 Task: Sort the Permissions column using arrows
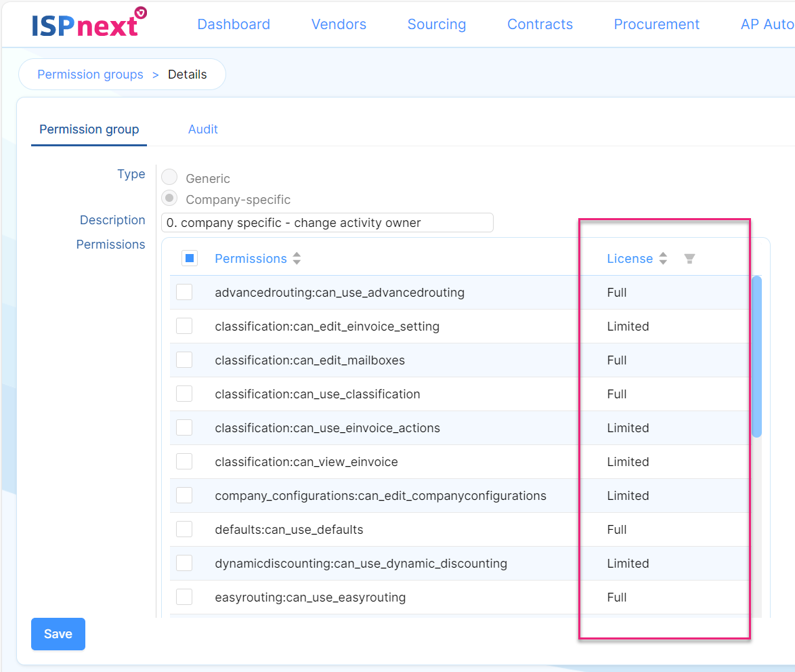pyautogui.click(x=297, y=259)
